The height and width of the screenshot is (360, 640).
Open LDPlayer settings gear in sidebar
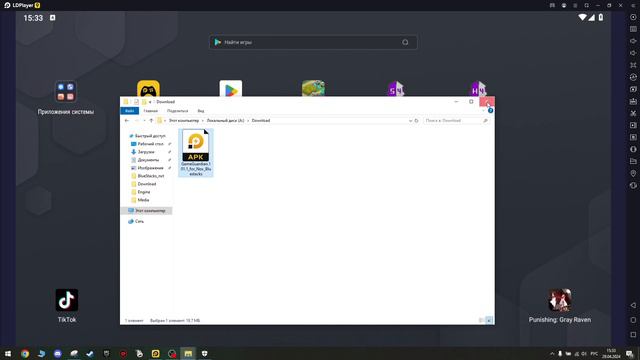[633, 17]
